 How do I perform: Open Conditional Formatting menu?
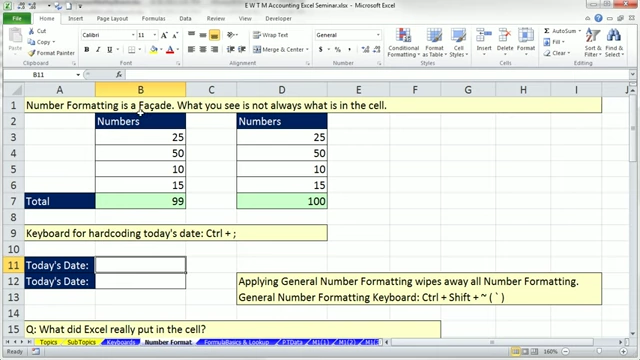[x=403, y=43]
